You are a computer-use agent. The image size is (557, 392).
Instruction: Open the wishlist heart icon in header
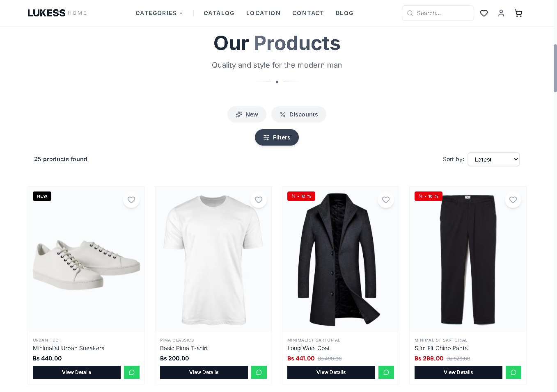(x=484, y=13)
